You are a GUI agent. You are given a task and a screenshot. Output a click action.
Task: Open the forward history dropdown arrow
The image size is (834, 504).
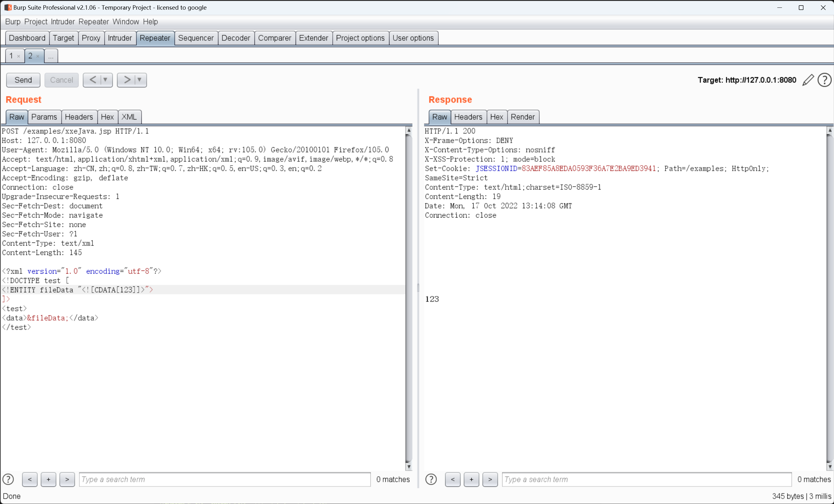pyautogui.click(x=139, y=80)
